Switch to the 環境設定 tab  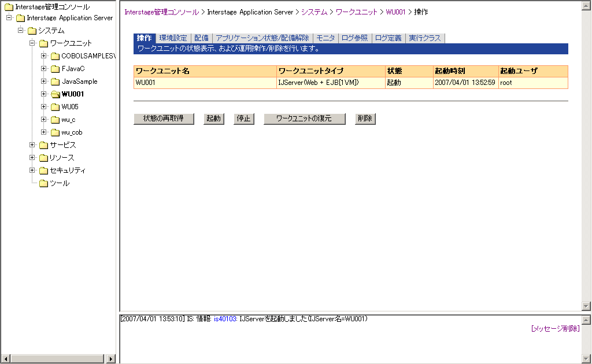tap(173, 38)
